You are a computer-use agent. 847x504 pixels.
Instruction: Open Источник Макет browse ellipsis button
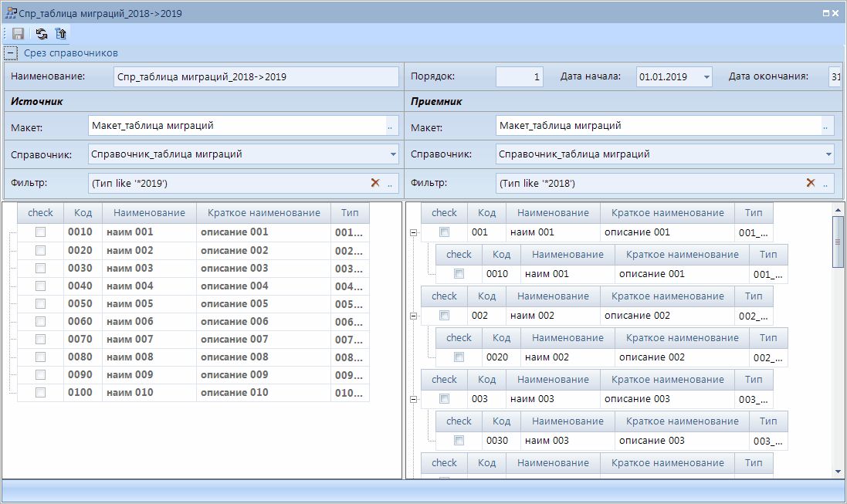pos(390,126)
